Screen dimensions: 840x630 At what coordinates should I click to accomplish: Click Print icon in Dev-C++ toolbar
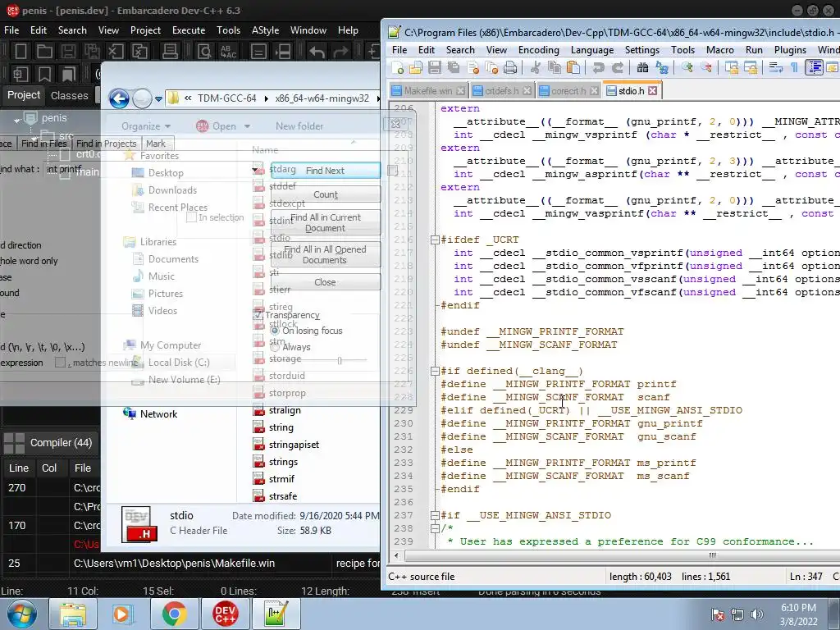[171, 52]
